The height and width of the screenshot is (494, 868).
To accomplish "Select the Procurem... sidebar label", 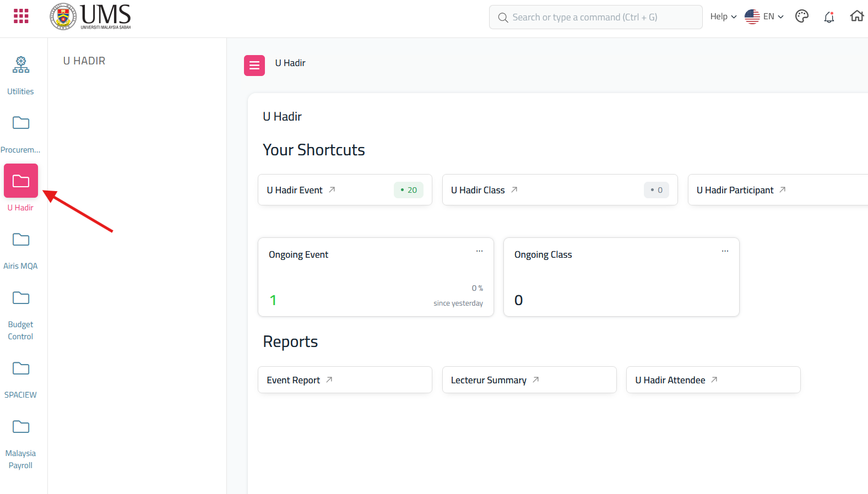I will (20, 150).
